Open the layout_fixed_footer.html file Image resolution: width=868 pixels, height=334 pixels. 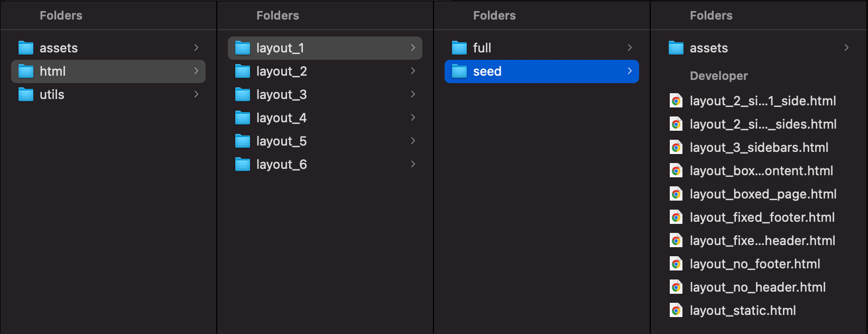point(762,218)
